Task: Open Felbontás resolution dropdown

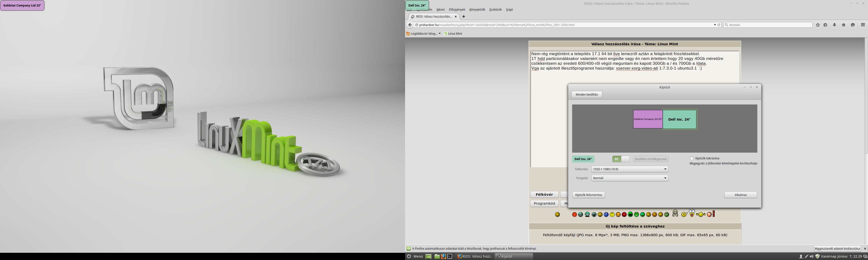Action: point(630,169)
